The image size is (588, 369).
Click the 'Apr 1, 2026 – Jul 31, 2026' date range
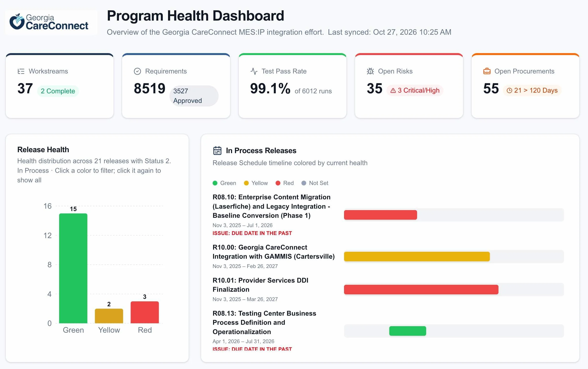point(243,341)
